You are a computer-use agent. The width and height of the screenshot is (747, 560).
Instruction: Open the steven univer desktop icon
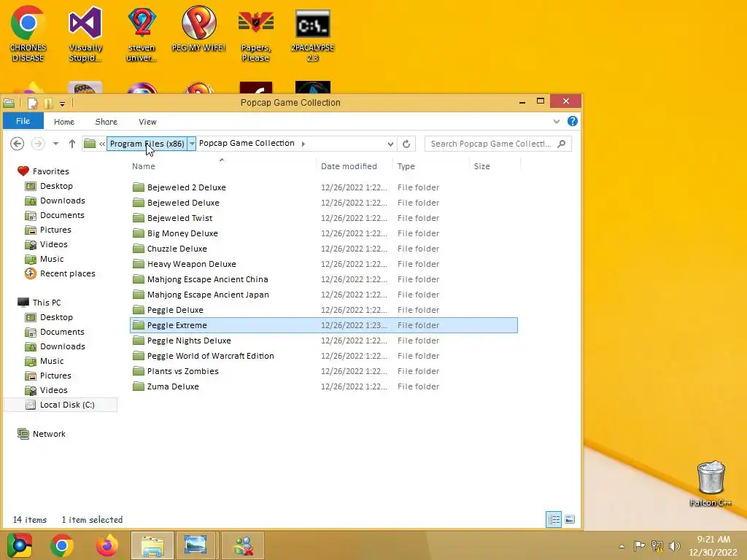[142, 34]
